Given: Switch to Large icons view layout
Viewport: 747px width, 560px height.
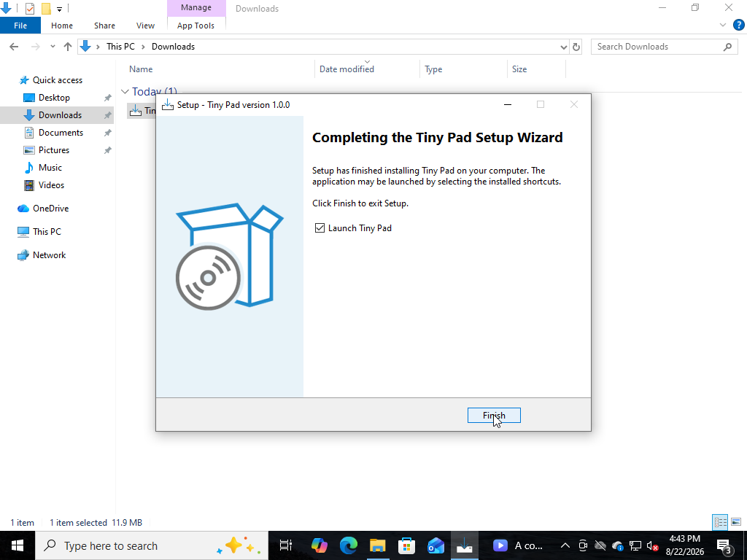Looking at the screenshot, I should (736, 522).
